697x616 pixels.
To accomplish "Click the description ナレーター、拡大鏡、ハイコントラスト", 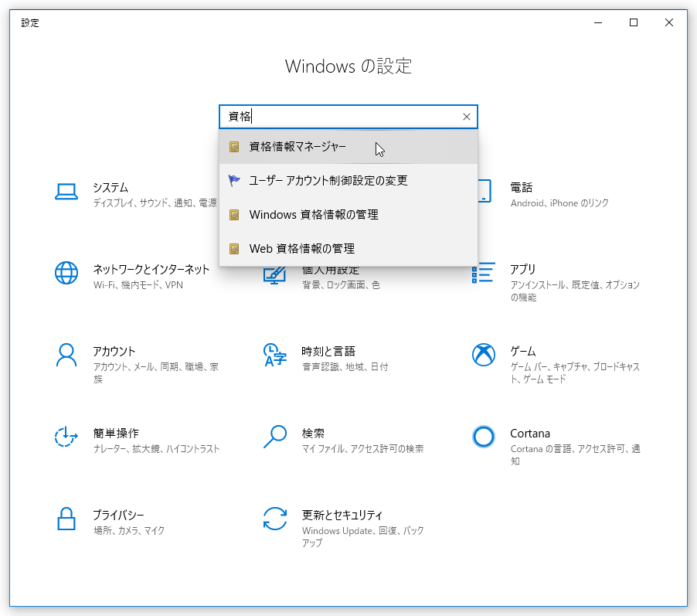I will (156, 449).
